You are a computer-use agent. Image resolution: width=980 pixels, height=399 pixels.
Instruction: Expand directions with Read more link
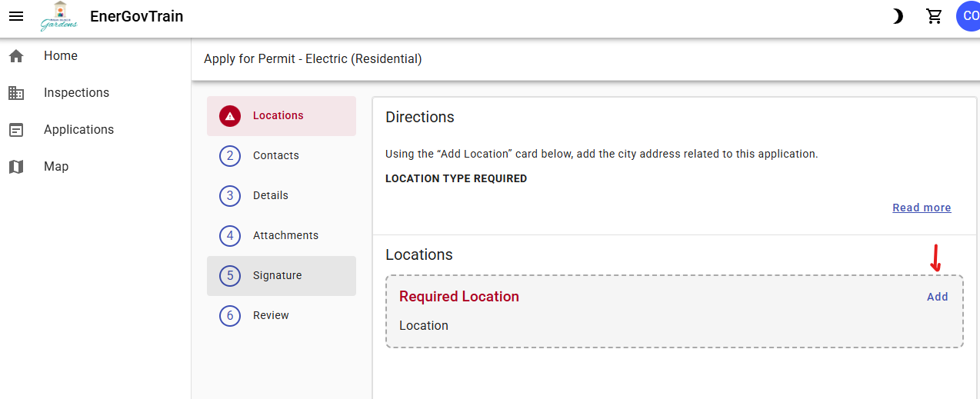coord(922,208)
